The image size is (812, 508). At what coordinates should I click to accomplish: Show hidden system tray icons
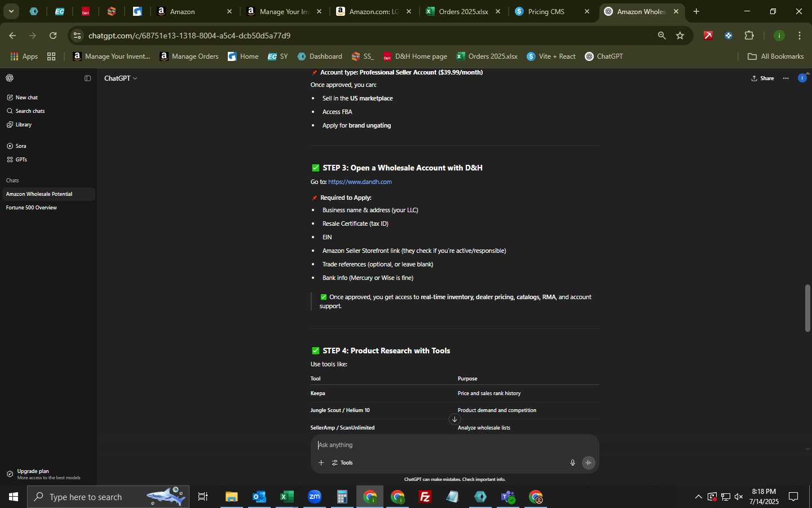point(698,497)
